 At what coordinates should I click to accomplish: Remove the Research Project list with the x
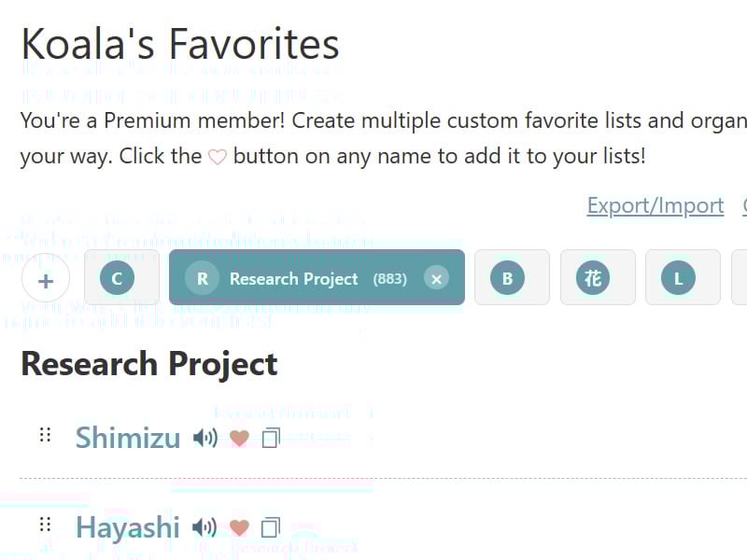(x=437, y=277)
